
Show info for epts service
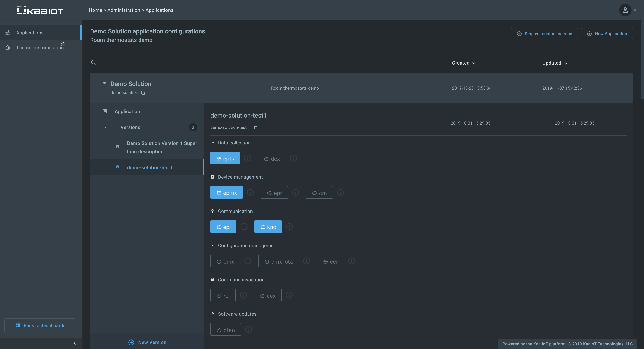[247, 158]
